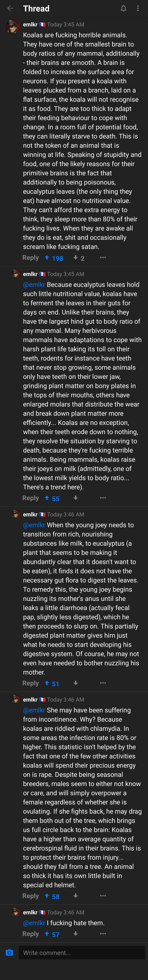Upvote the 'I fucking hate them' comment
This screenshot has width=148, height=980.
[x=47, y=934]
